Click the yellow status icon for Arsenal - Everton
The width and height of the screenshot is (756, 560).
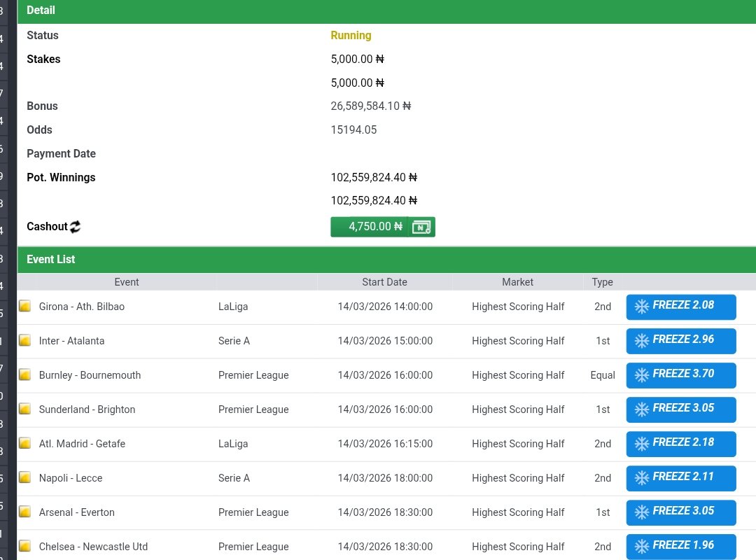[24, 511]
